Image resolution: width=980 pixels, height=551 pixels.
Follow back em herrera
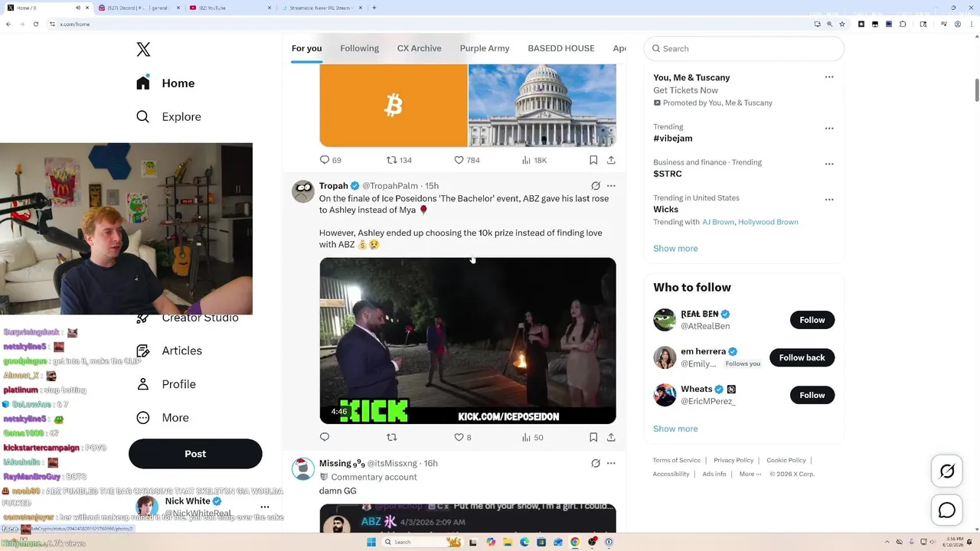802,357
